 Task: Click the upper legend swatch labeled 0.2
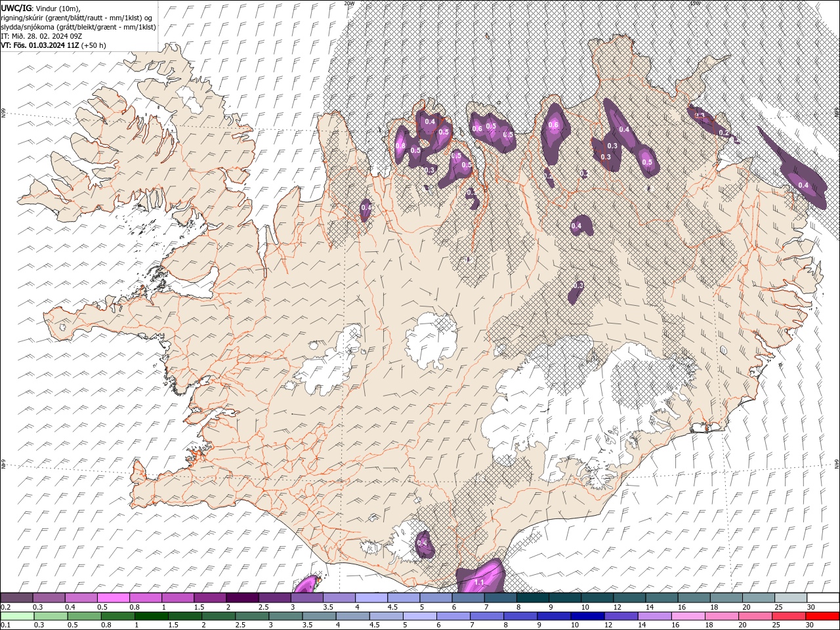point(16,598)
